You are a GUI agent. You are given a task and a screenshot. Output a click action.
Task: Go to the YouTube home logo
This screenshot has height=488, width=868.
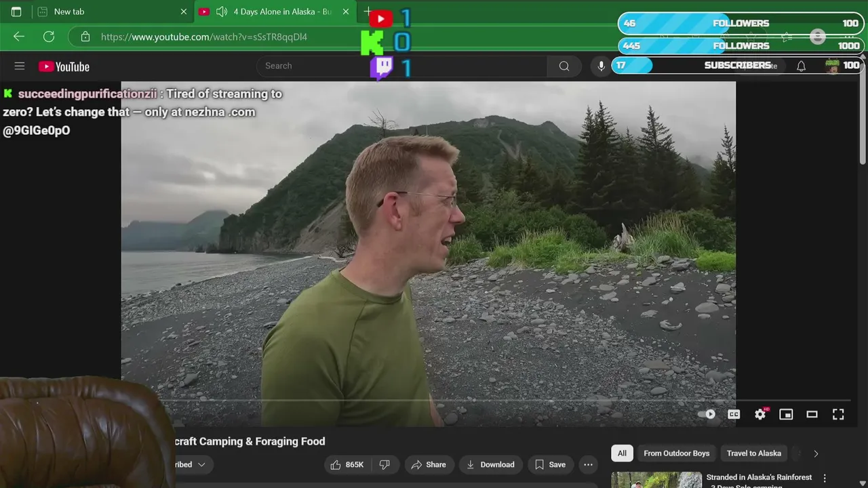[64, 66]
